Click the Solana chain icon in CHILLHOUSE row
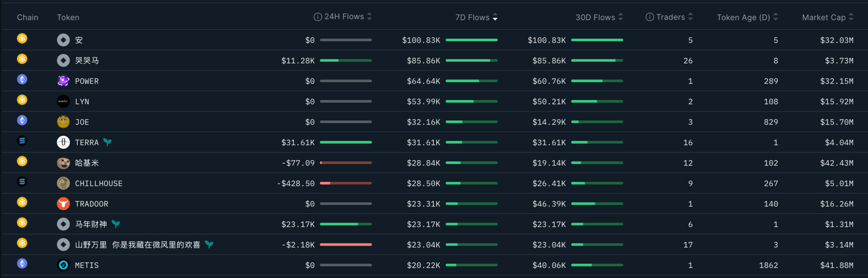 tap(22, 181)
